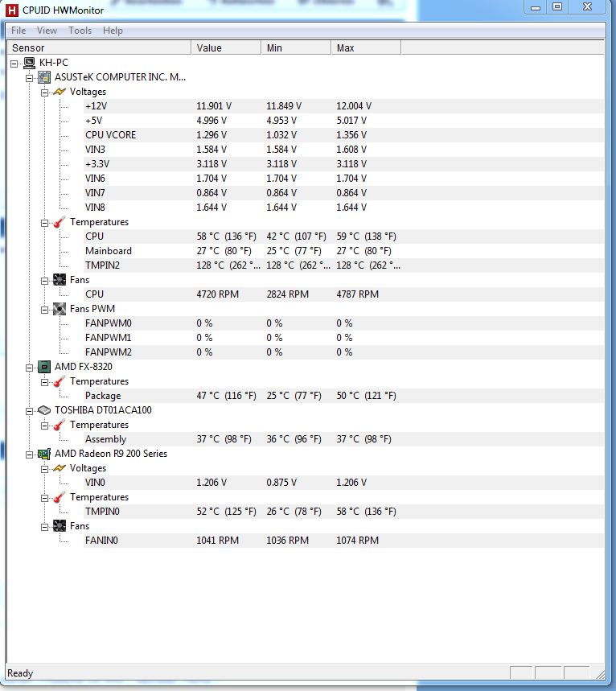Viewport: 616px width, 691px height.
Task: Collapse the AMD Radeon R9 200 node
Action: [x=30, y=454]
